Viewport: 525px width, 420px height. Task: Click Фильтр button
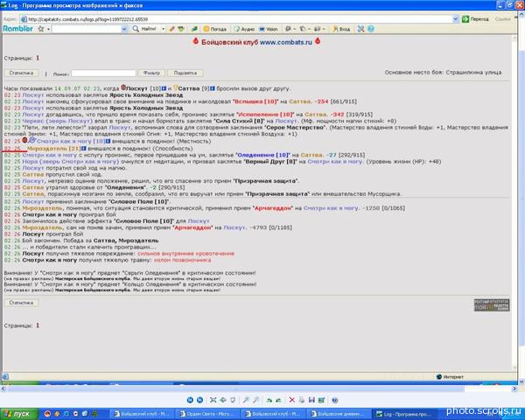[x=151, y=73]
